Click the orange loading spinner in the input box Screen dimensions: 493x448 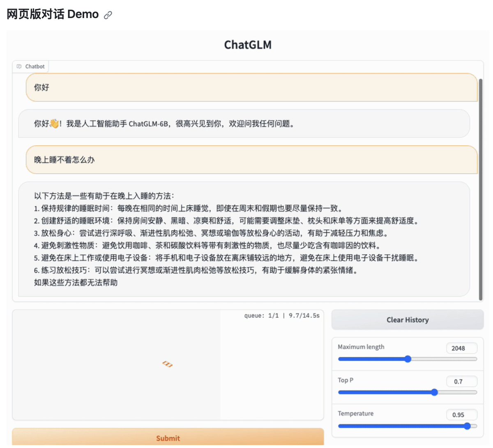click(167, 364)
